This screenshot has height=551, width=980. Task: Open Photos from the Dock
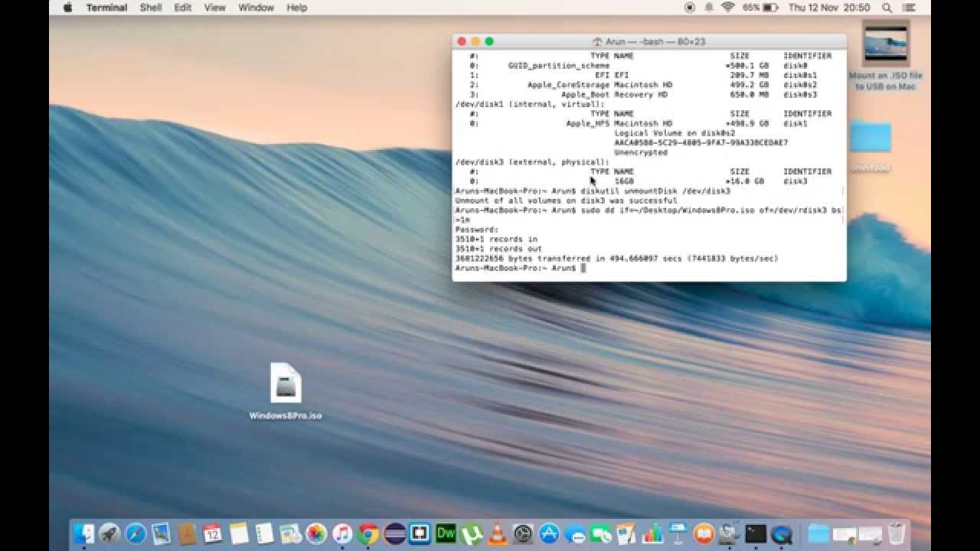[x=316, y=533]
